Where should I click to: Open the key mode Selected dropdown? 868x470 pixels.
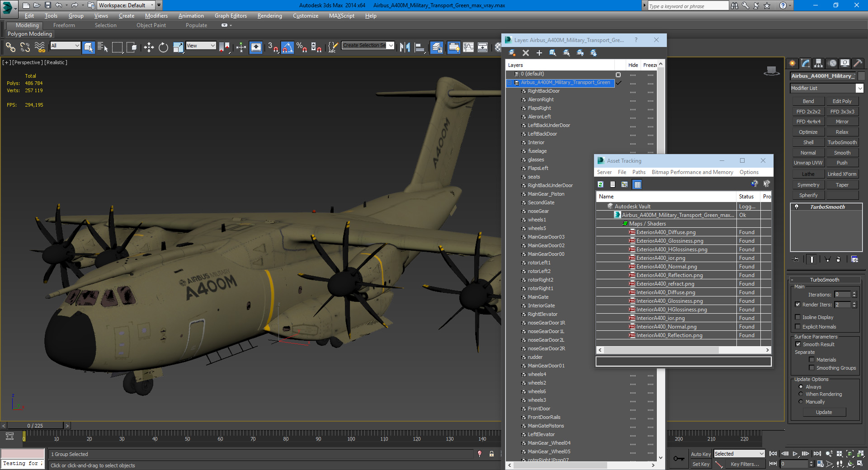(x=739, y=454)
